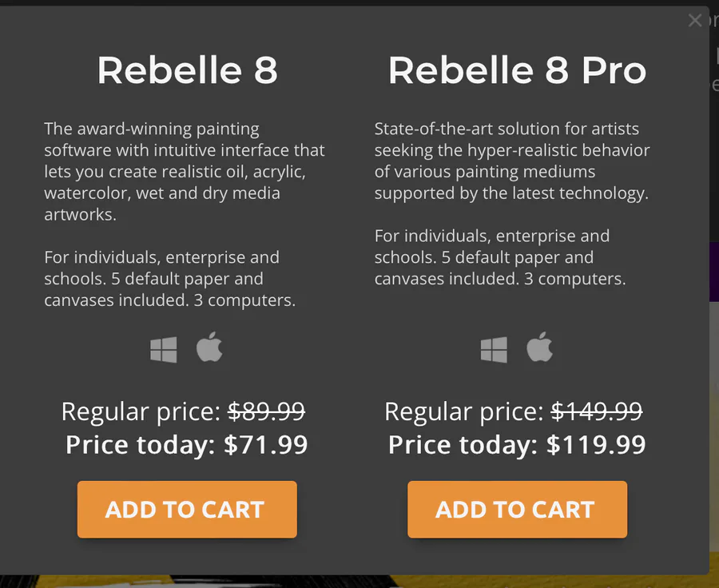Click the crossed-out $149.99 price
This screenshot has height=588, width=719.
pos(597,411)
